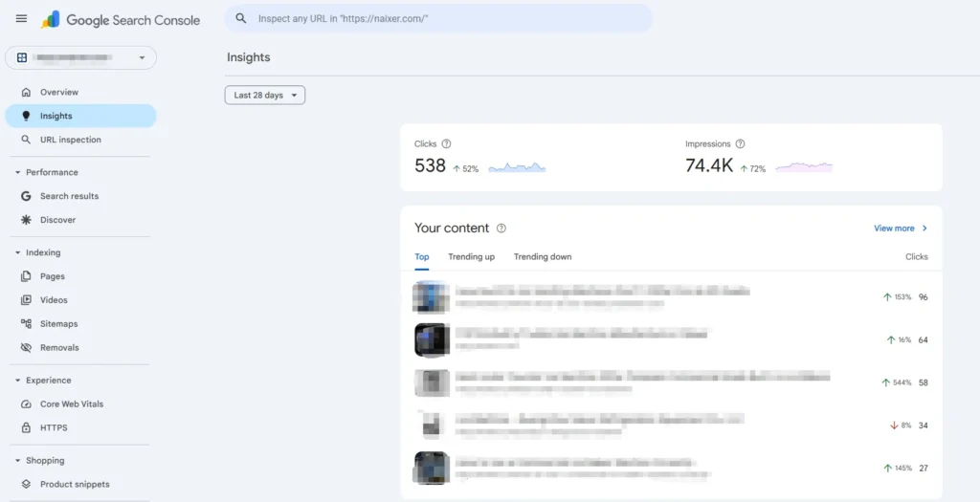
Task: Open the hamburger main menu
Action: tap(21, 19)
